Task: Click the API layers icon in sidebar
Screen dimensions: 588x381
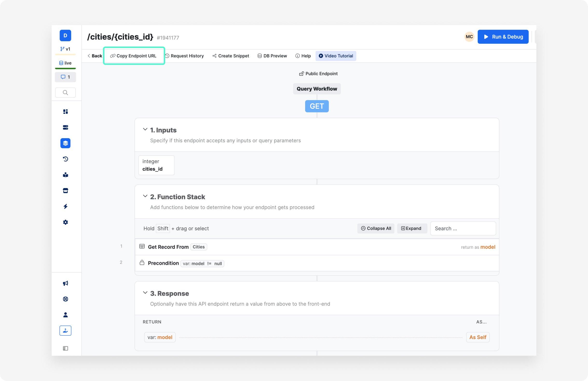Action: [65, 143]
